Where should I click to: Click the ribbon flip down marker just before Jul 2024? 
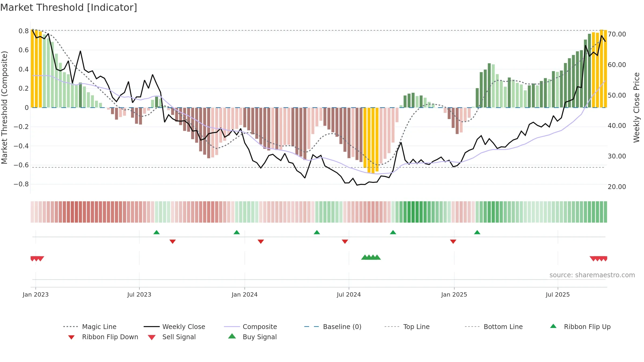(x=345, y=242)
